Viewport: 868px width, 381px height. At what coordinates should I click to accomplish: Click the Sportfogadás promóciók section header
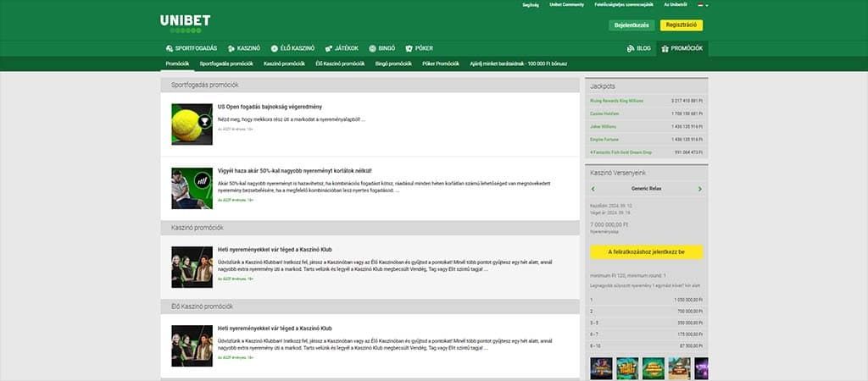coord(370,86)
